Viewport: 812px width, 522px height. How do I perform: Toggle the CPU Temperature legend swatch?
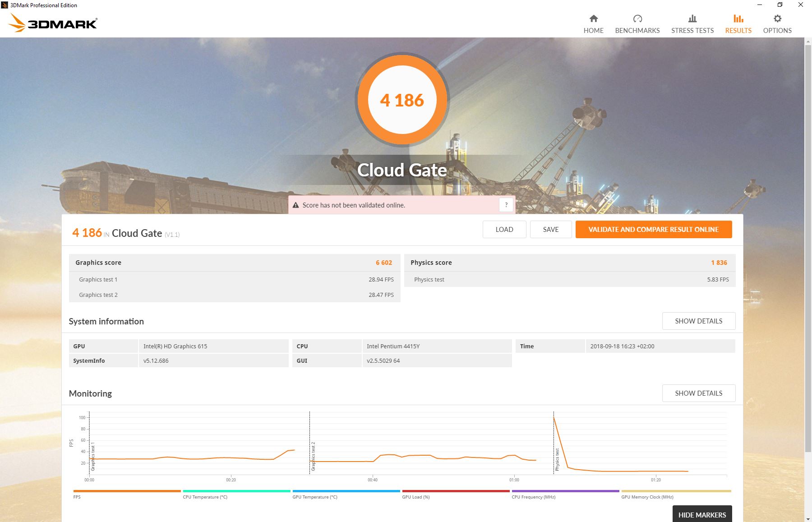click(236, 491)
